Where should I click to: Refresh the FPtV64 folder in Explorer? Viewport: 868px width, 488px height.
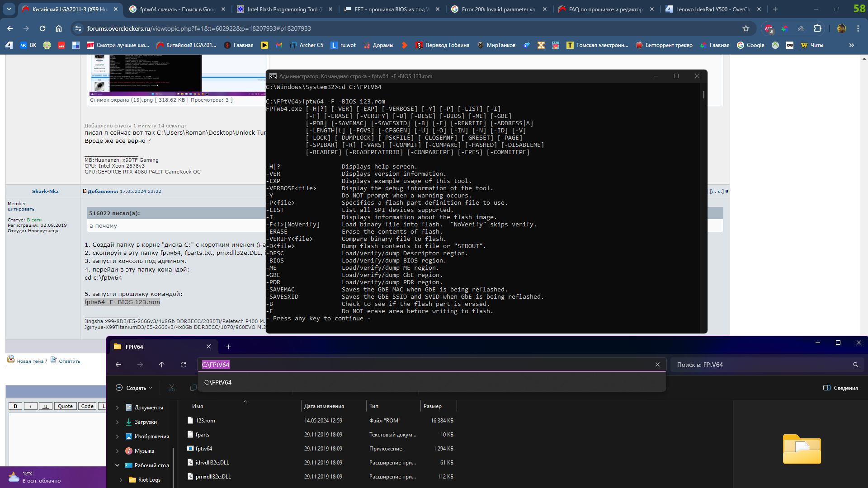184,365
